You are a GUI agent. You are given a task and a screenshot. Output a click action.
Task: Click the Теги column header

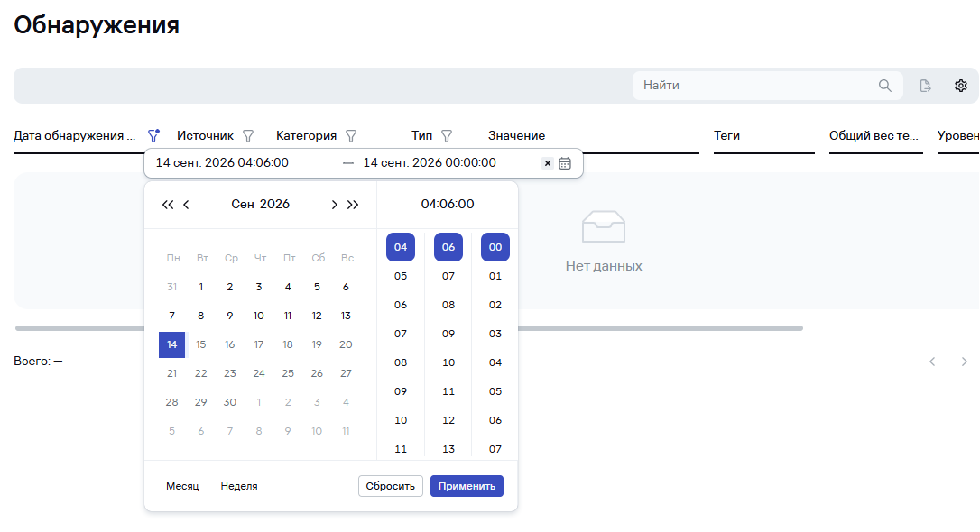tap(726, 135)
